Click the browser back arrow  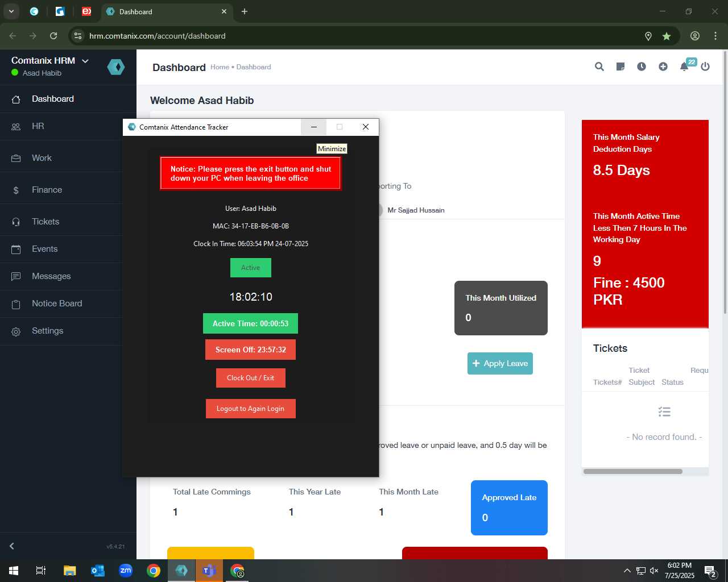click(13, 36)
